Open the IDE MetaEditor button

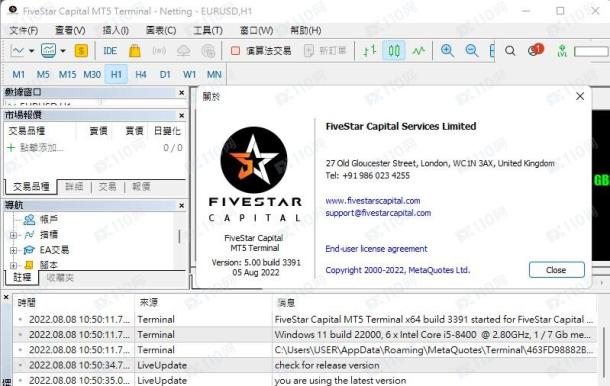[x=110, y=51]
